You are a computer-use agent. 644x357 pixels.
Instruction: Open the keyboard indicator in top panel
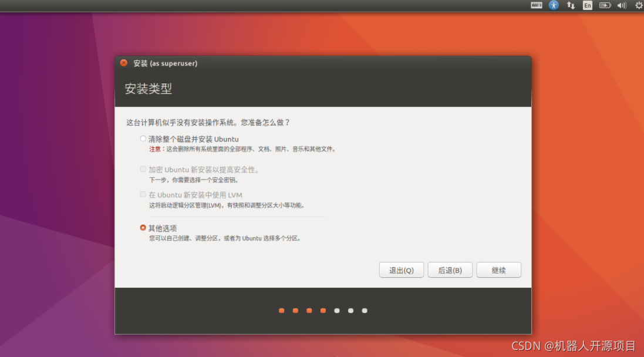tap(537, 5)
